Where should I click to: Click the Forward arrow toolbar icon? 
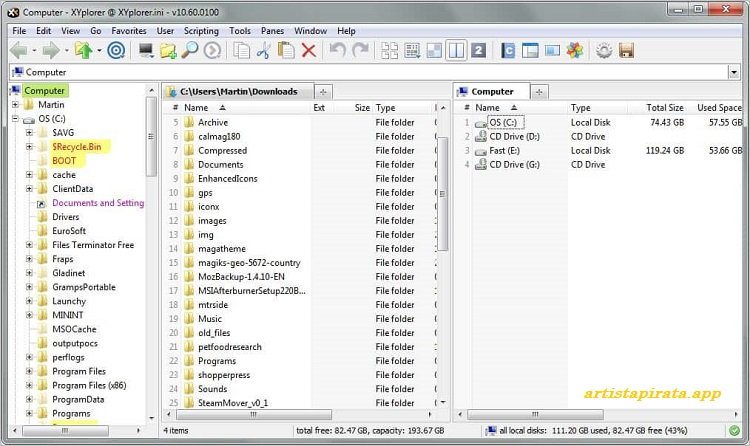pyautogui.click(x=51, y=50)
